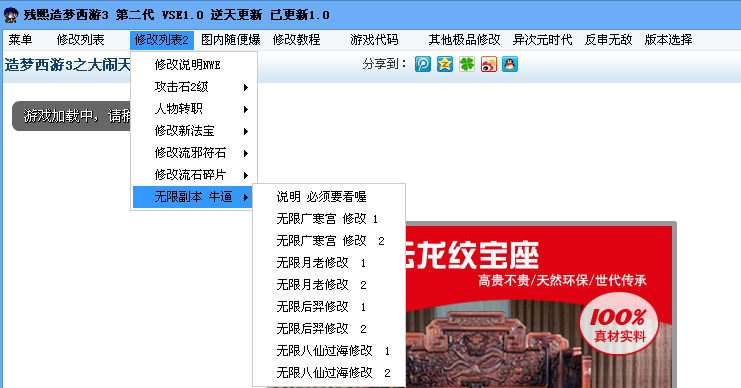
Task: Click the blue P share icon
Action: coord(422,64)
